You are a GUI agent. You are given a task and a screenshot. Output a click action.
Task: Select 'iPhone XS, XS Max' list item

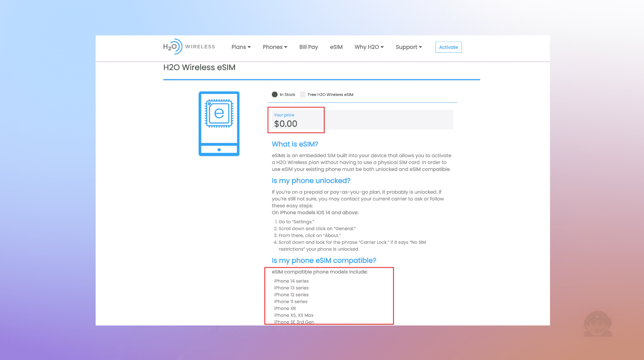coord(294,316)
